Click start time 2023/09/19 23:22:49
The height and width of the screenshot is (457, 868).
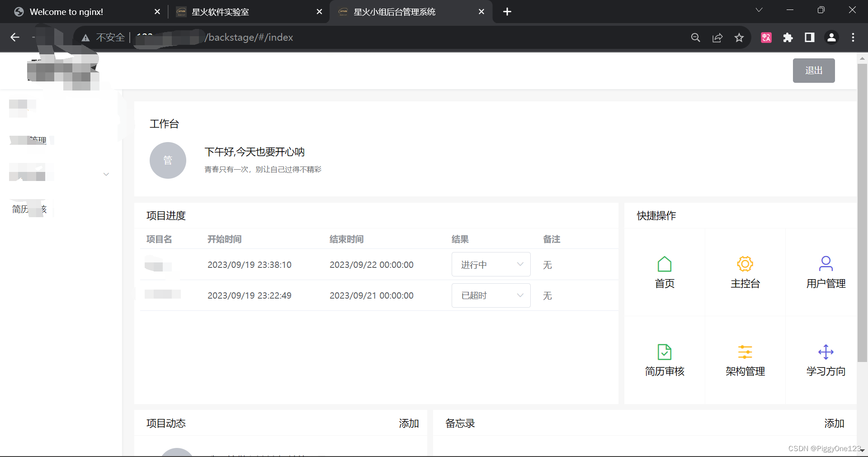(x=250, y=295)
